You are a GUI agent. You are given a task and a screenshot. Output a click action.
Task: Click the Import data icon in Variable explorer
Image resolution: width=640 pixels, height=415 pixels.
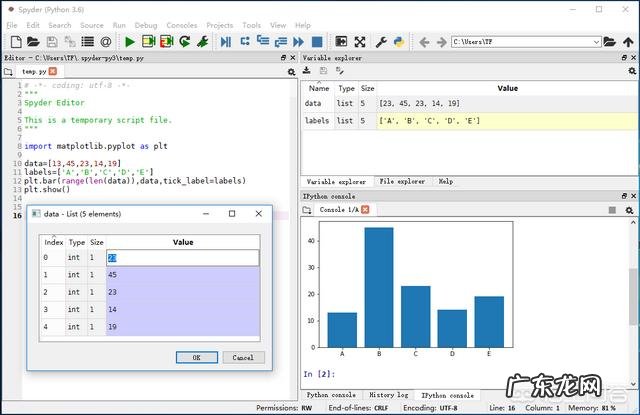click(308, 71)
